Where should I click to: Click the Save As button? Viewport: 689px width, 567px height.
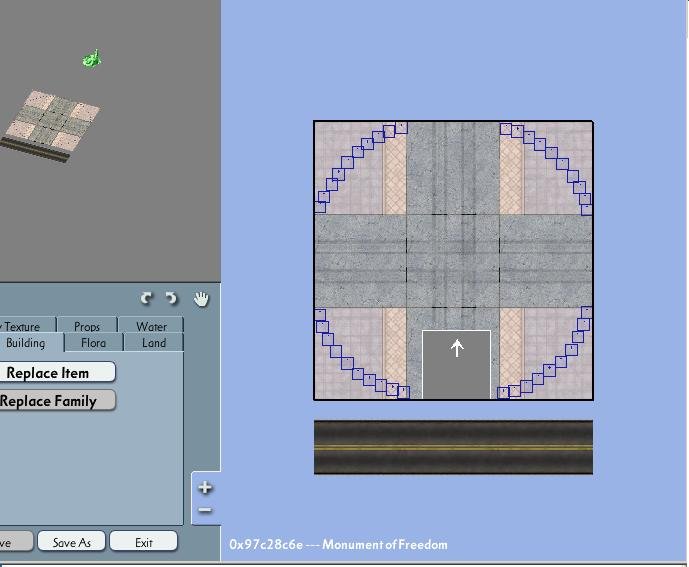tap(72, 542)
